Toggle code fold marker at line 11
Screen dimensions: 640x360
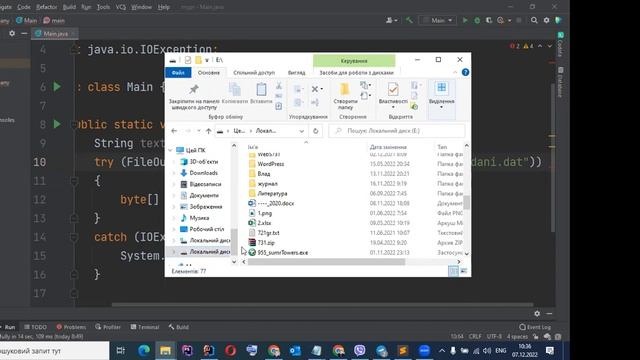click(74, 180)
